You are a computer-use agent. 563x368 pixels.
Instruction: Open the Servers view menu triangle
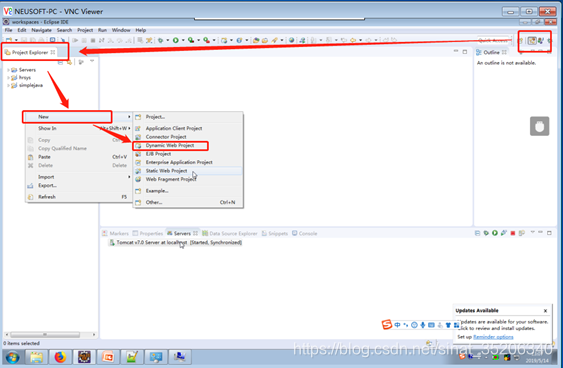(532, 232)
